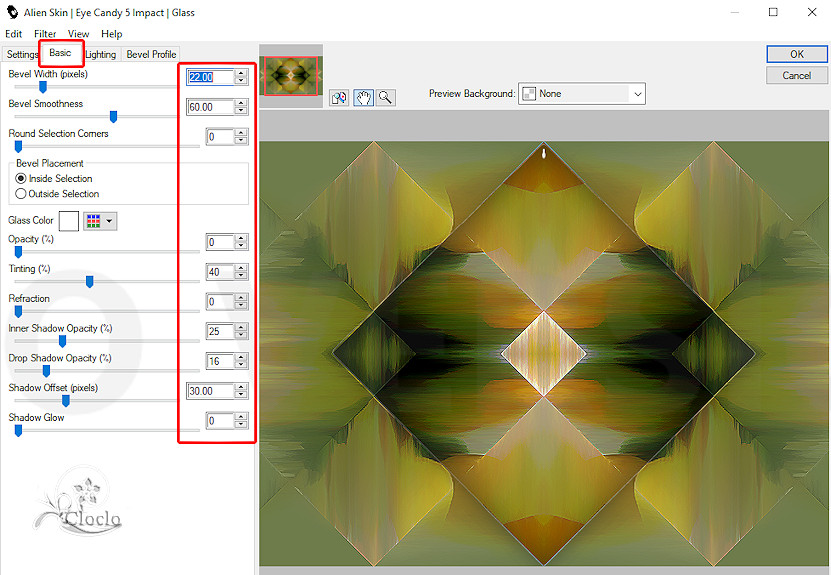This screenshot has height=575, width=831.
Task: Click the Alien Skin app icon in title bar
Action: point(11,13)
